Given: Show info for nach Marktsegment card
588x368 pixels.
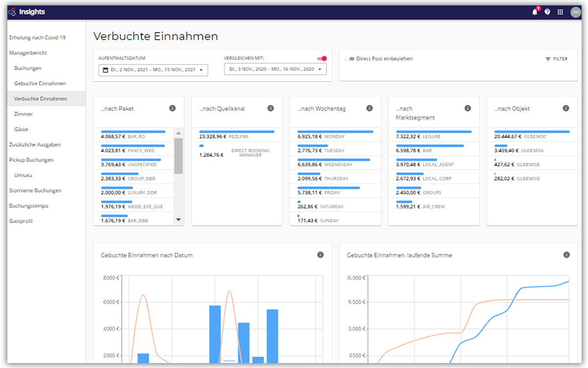Looking at the screenshot, I should pyautogui.click(x=467, y=108).
